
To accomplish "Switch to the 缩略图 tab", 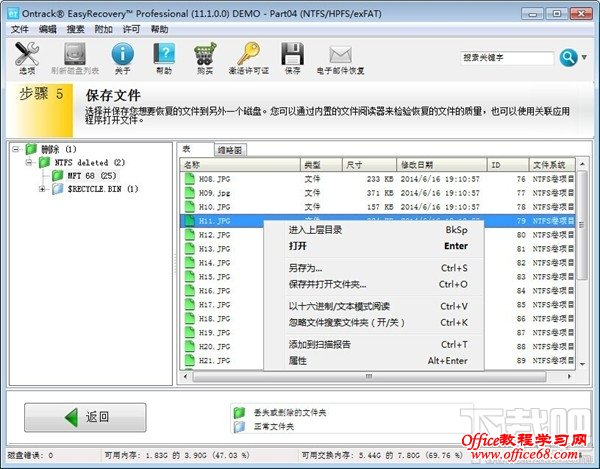I will 230,150.
